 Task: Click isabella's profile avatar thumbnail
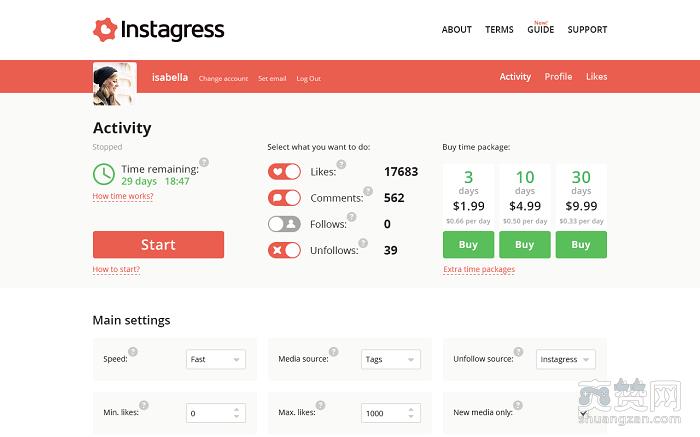click(113, 83)
